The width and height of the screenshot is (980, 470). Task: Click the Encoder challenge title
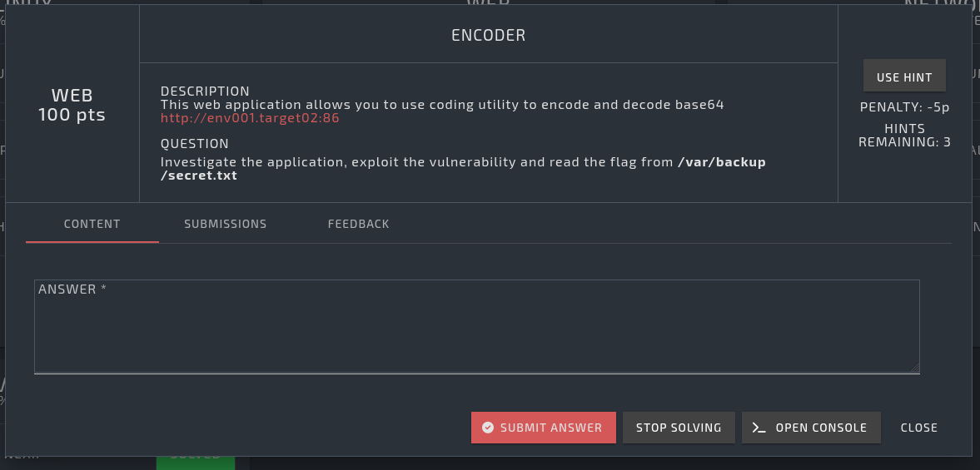click(x=488, y=36)
